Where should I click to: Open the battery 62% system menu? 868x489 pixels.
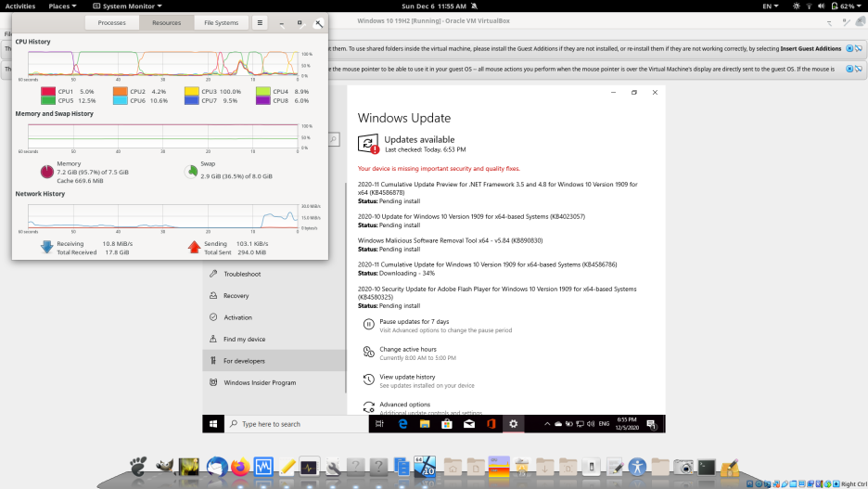tap(846, 6)
